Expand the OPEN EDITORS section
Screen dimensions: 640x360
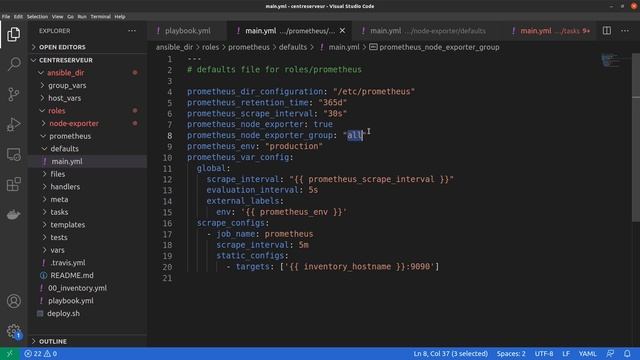click(x=62, y=47)
